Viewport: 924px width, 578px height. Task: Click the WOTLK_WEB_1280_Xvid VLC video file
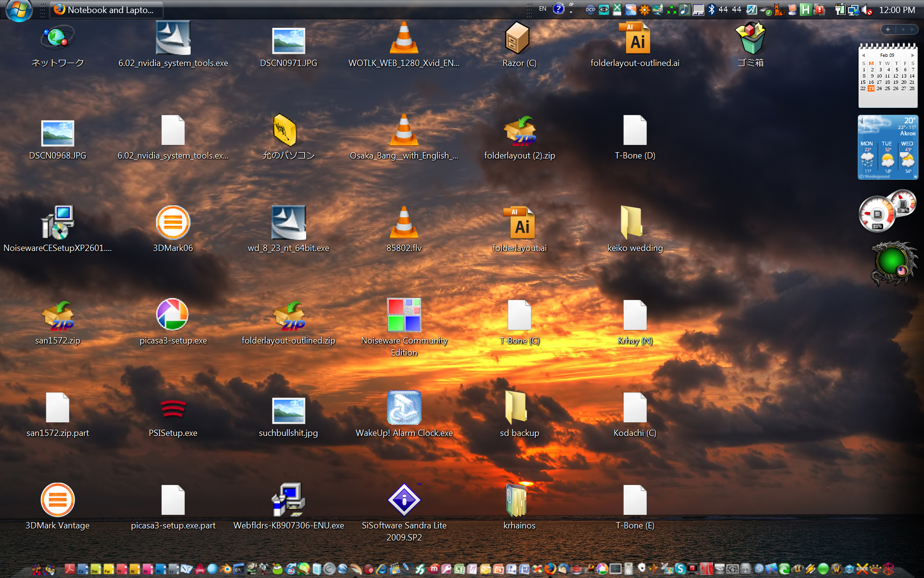(x=404, y=39)
